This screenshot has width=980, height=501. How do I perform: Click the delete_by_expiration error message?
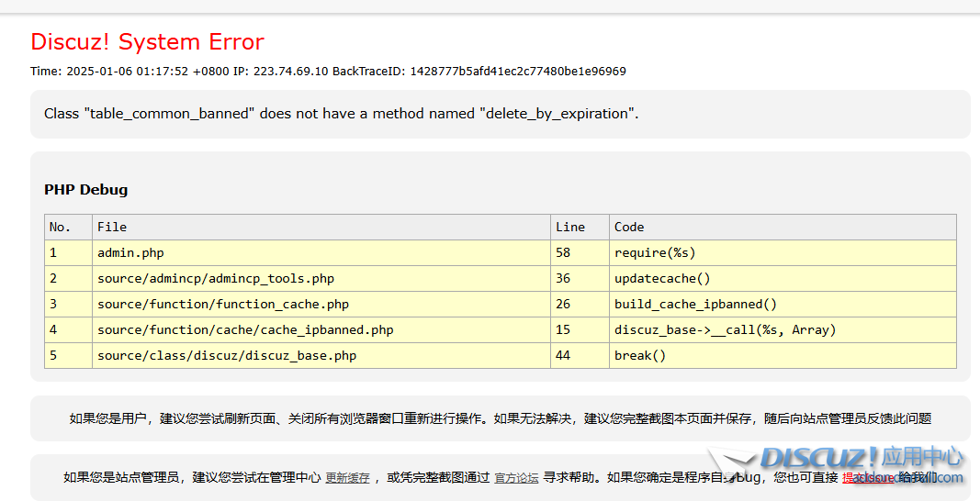(x=341, y=114)
